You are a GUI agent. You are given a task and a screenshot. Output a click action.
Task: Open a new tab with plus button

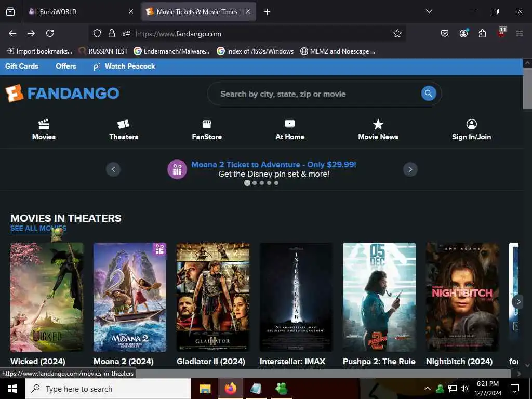point(267,12)
